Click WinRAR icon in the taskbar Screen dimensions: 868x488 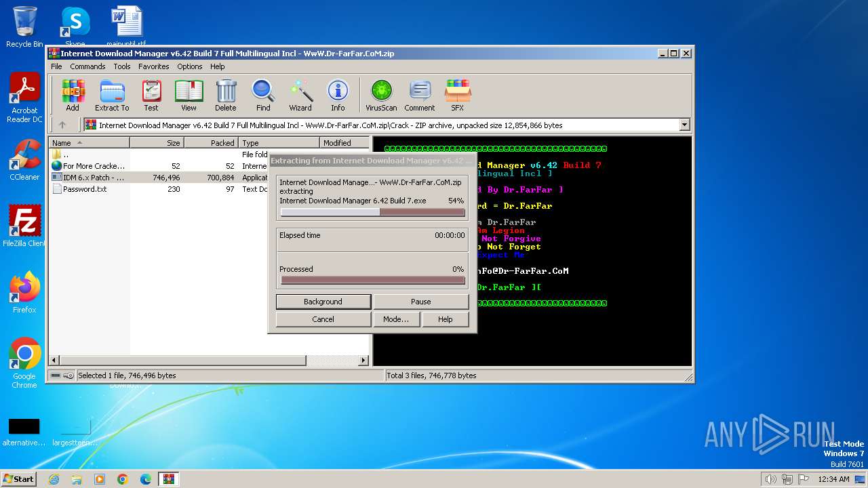(x=169, y=479)
